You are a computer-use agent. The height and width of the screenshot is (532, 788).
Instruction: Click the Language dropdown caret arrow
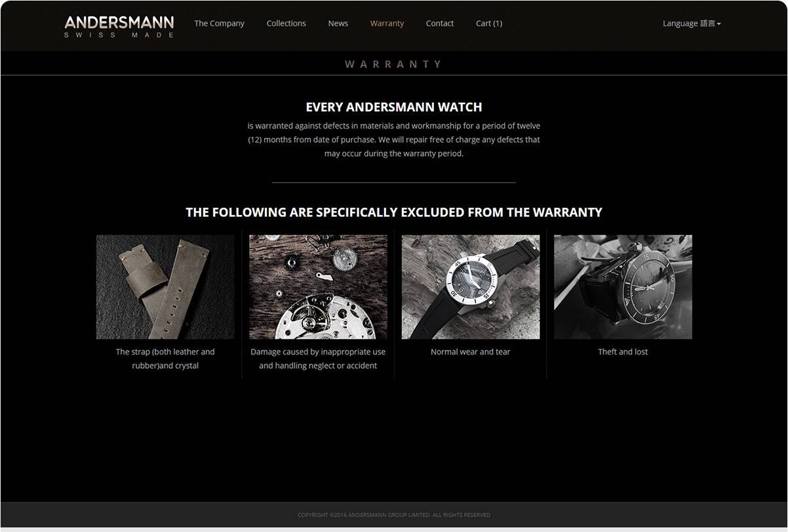point(719,24)
